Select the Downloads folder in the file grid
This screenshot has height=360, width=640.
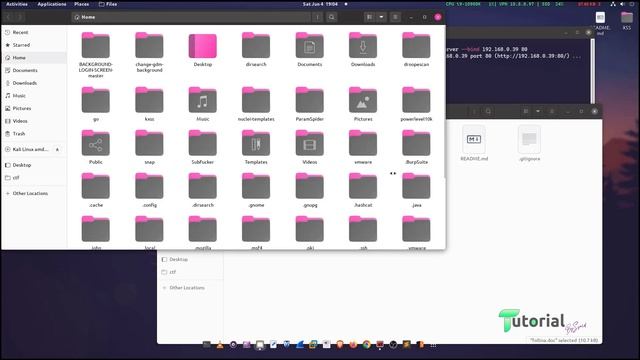click(363, 49)
